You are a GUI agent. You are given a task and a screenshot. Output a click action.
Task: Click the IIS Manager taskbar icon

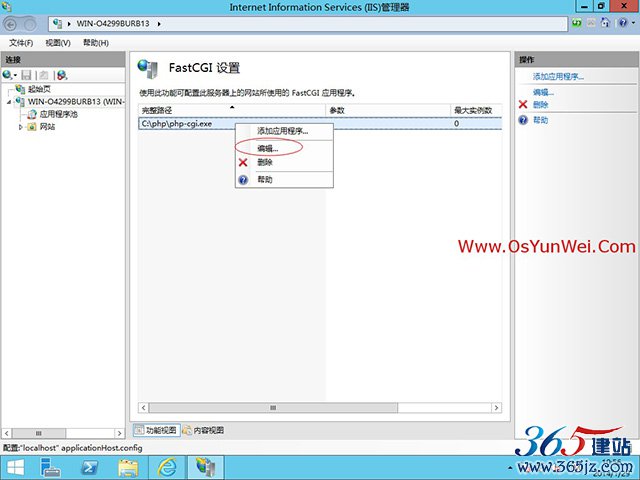(x=205, y=468)
